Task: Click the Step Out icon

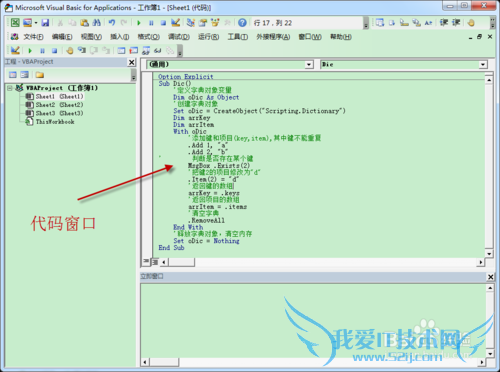Action: point(106,50)
